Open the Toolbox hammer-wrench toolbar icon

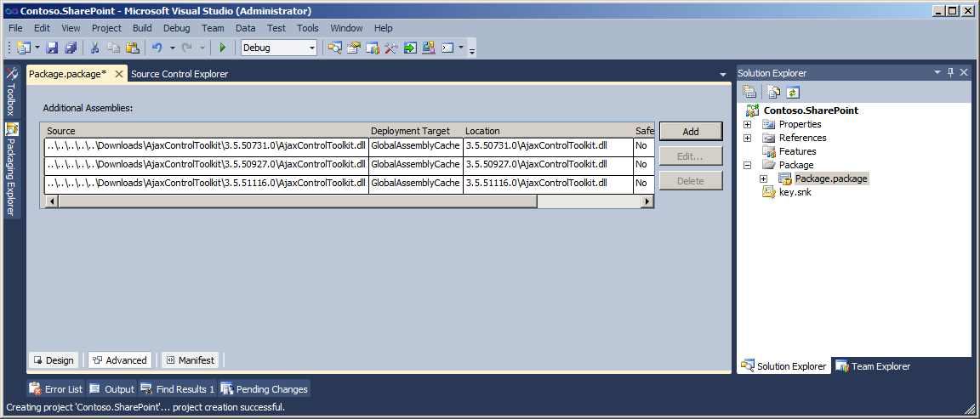(391, 48)
